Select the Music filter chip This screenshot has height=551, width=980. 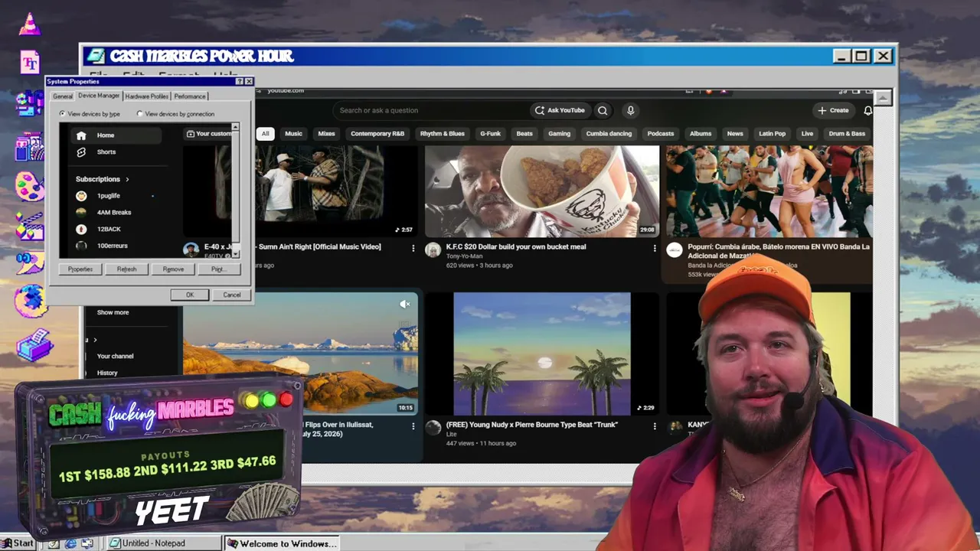pos(294,134)
